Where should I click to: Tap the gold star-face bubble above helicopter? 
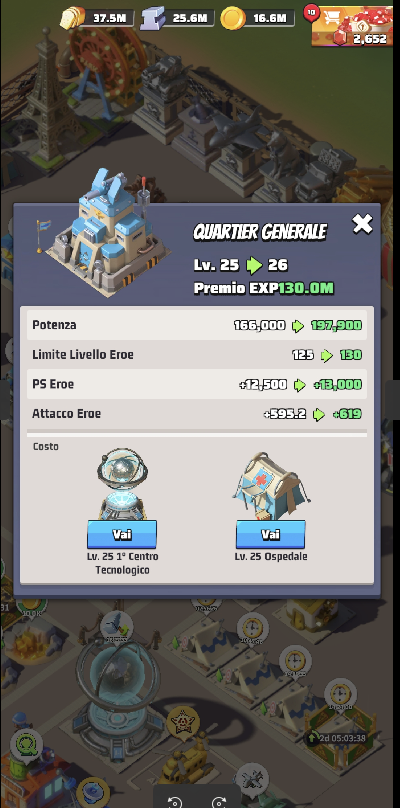pos(181,721)
